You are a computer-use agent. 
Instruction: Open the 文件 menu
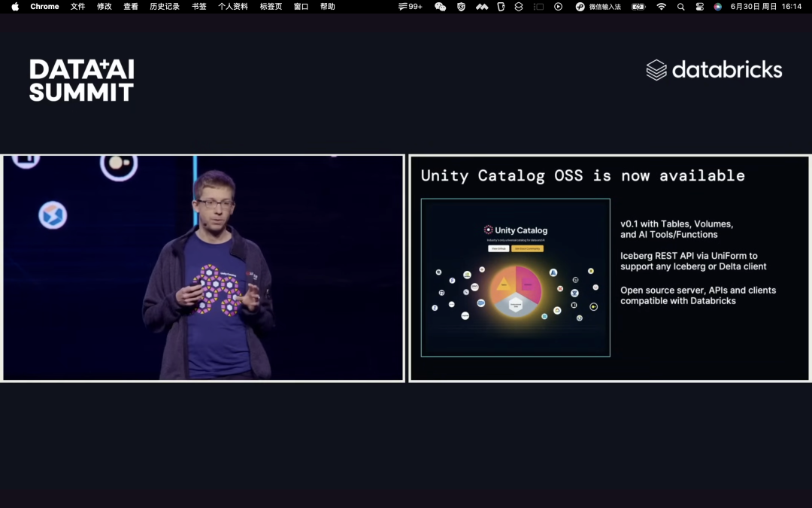(x=77, y=7)
